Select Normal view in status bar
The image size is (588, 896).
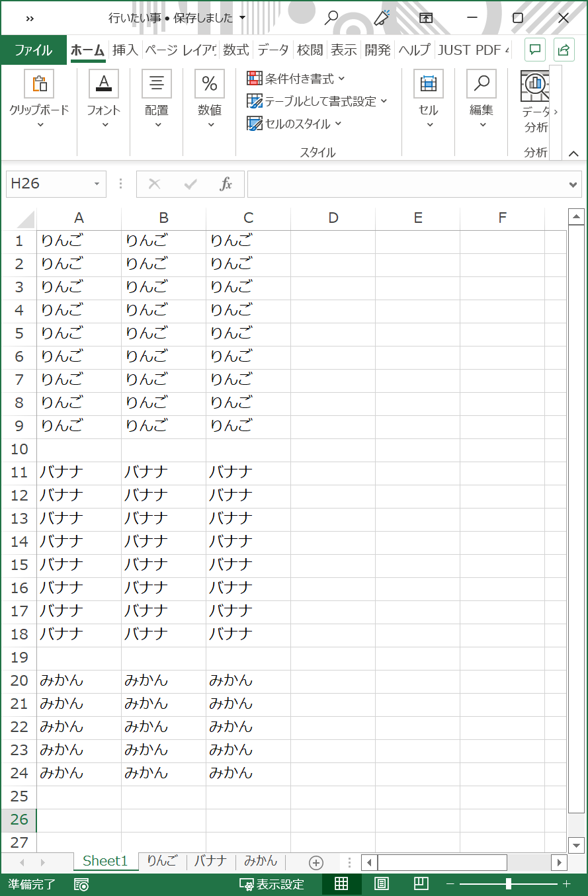click(341, 883)
